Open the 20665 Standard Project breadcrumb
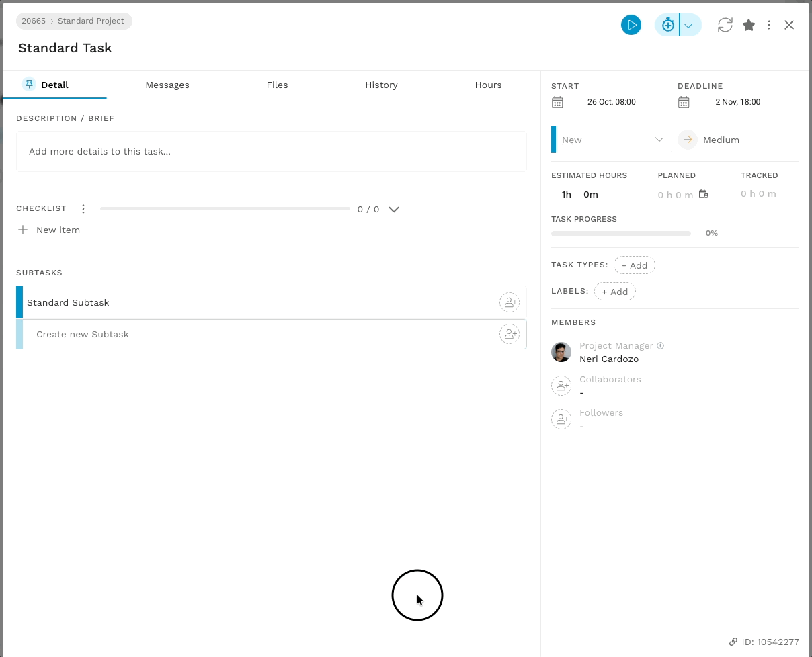 click(74, 21)
